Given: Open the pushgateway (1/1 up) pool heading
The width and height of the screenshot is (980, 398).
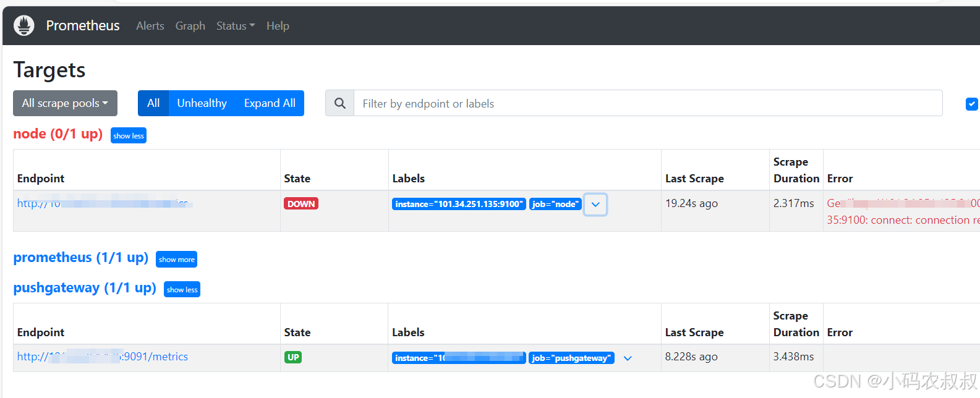Looking at the screenshot, I should coord(85,288).
